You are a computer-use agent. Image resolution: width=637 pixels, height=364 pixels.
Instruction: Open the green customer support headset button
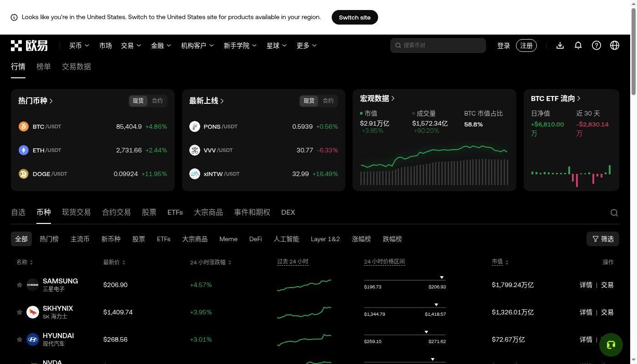pos(611,344)
